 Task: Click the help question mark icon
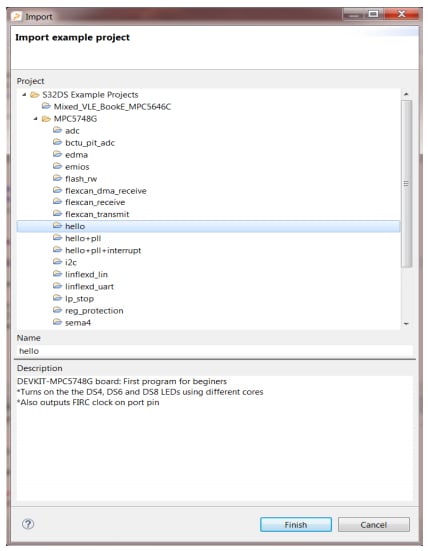pyautogui.click(x=28, y=524)
